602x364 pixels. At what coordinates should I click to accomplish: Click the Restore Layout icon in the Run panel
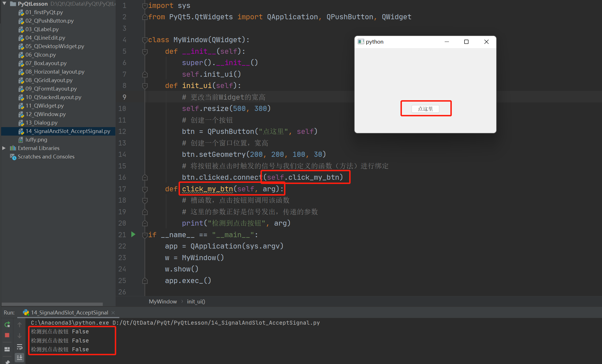[x=7, y=349]
